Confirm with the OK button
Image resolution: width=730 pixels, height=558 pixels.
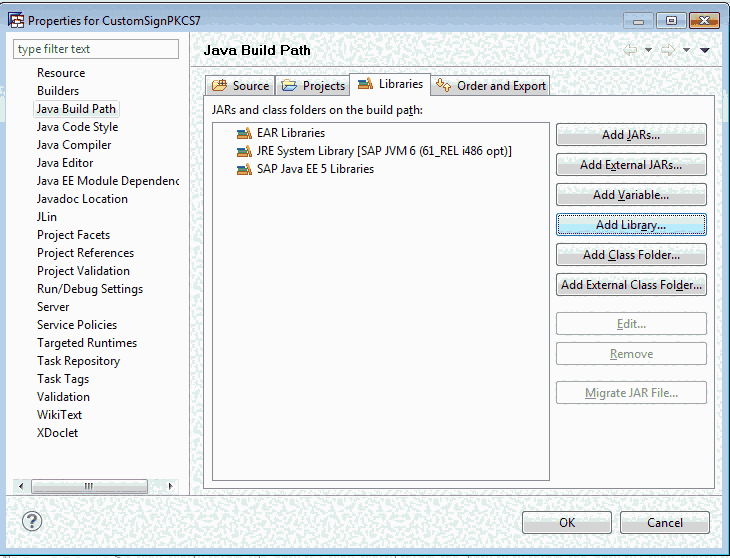tap(567, 523)
